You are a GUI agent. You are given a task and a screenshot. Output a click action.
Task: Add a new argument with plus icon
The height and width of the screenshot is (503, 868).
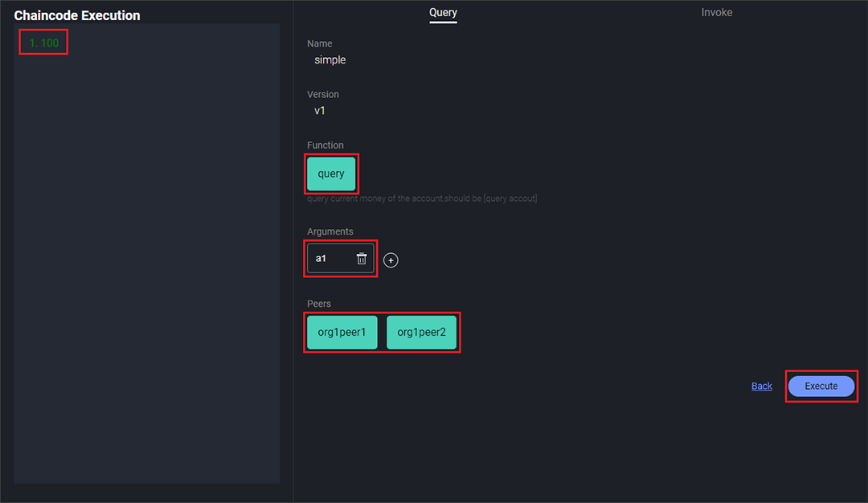391,260
